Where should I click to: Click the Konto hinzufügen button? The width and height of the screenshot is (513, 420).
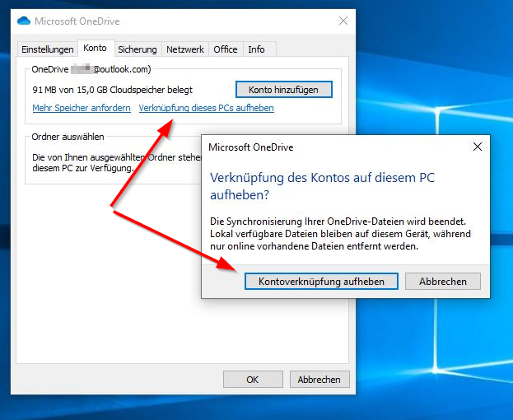pyautogui.click(x=283, y=90)
